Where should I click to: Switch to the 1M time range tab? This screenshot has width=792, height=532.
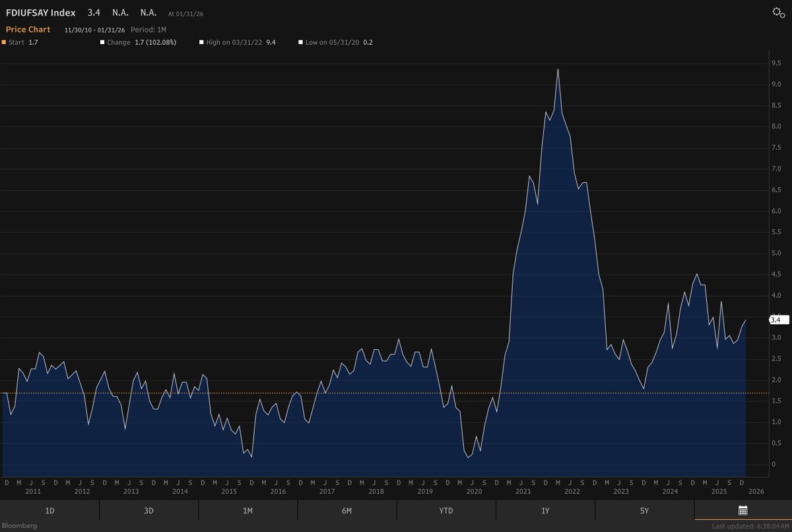247,510
